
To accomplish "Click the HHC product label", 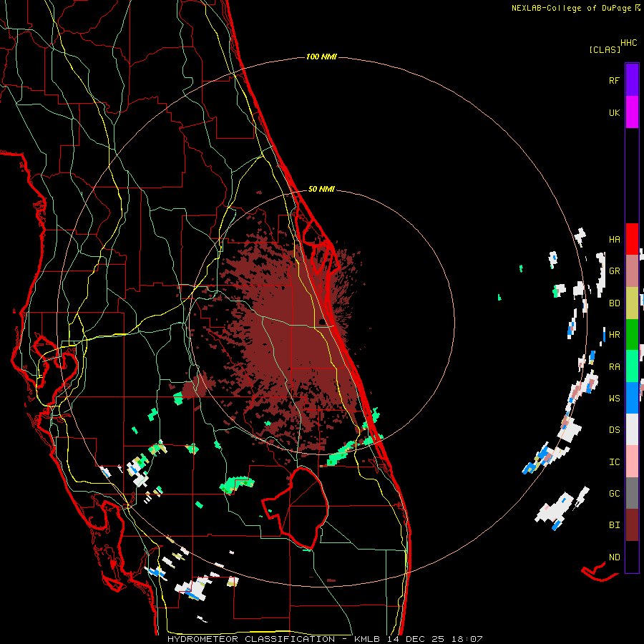I will click(x=628, y=43).
